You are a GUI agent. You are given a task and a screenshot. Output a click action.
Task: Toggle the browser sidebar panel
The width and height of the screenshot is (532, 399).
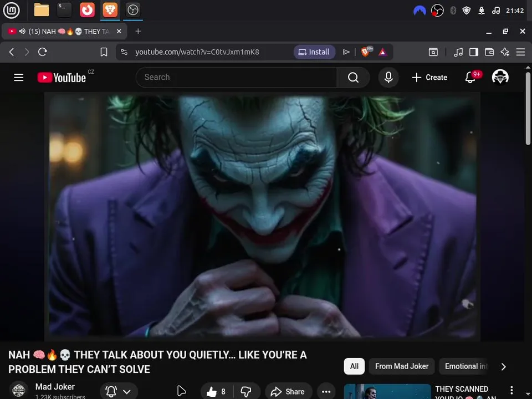coord(474,52)
